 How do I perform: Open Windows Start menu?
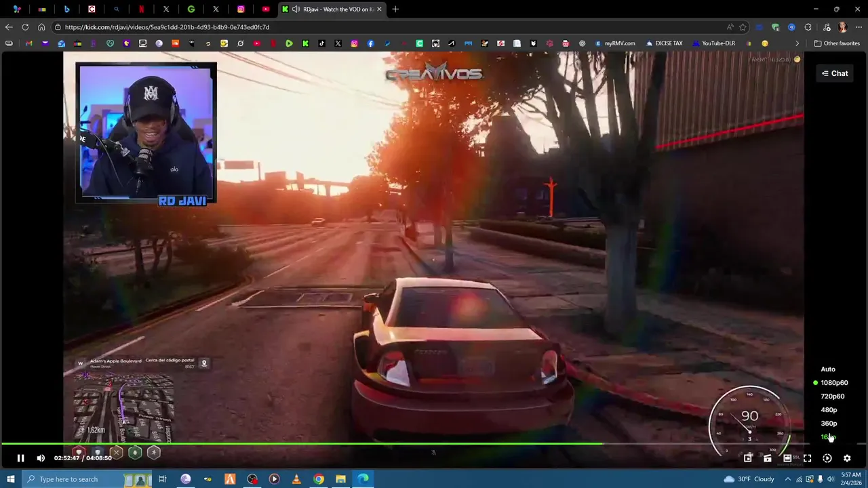pyautogui.click(x=10, y=479)
